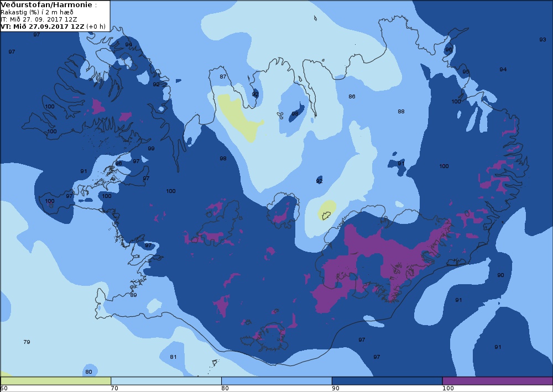Click the "Rakastig (%) í 2 m hæð" subtitle
Image resolution: width=553 pixels, height=392 pixels.
click(x=37, y=12)
